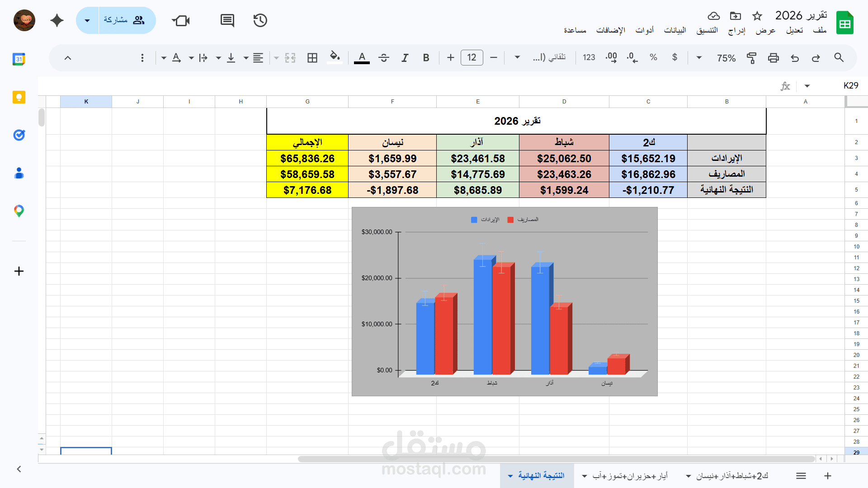Image resolution: width=868 pixels, height=488 pixels.
Task: Star the document تقرير 2026
Action: point(757,16)
